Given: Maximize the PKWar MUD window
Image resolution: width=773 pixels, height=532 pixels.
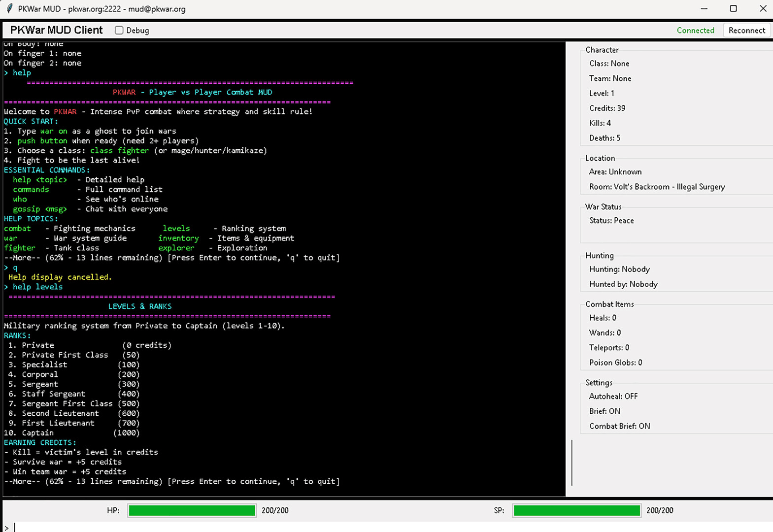Looking at the screenshot, I should pos(733,9).
